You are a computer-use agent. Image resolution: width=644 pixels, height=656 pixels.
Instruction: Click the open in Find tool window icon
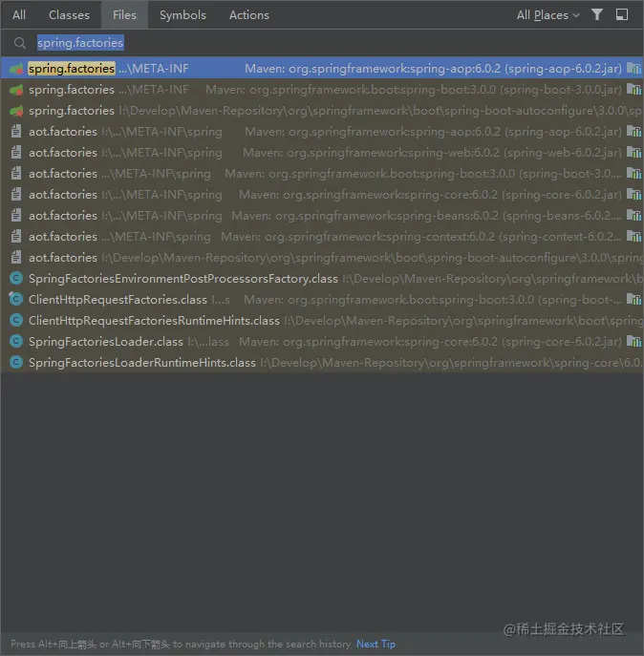(x=622, y=15)
